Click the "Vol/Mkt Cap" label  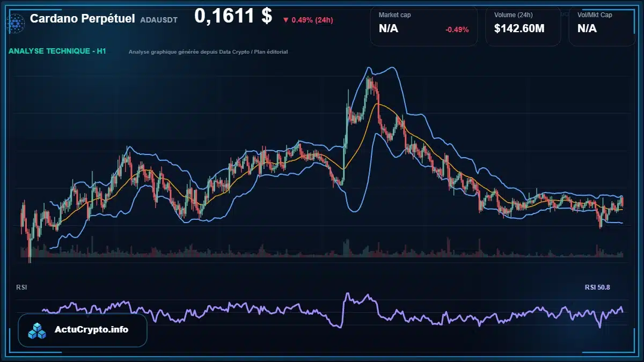tap(595, 15)
